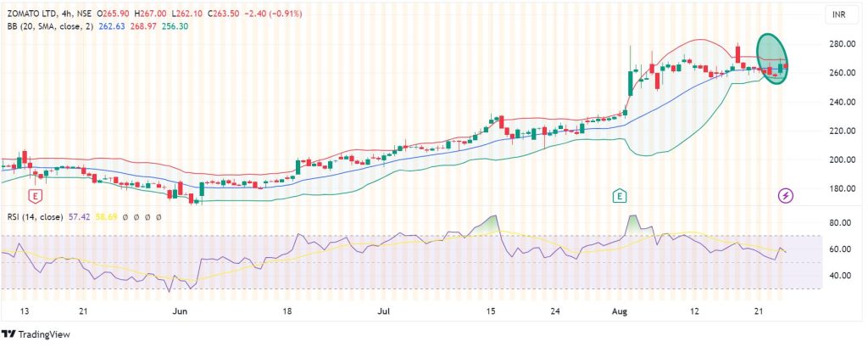Click the 280.00 price axis label
The width and height of the screenshot is (868, 347).
[841, 44]
